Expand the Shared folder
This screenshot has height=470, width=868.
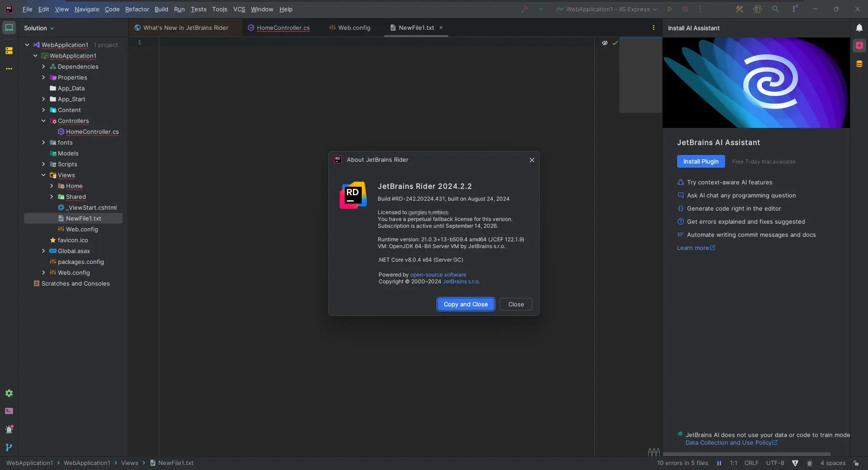52,197
